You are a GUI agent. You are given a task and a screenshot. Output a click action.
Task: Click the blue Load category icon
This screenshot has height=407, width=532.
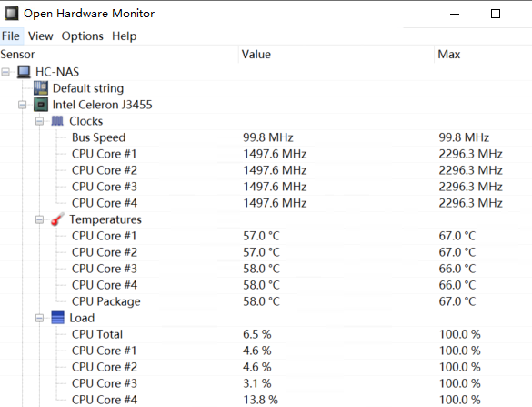point(57,318)
